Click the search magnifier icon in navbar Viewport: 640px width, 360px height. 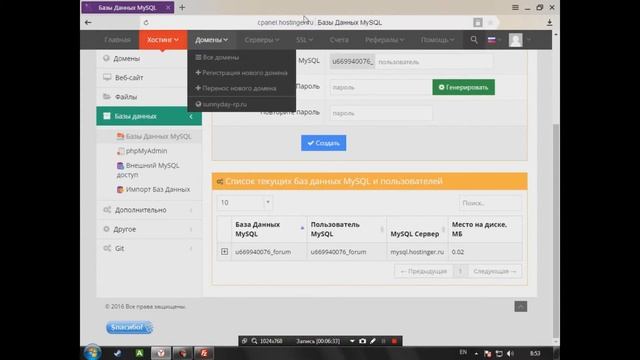point(474,40)
